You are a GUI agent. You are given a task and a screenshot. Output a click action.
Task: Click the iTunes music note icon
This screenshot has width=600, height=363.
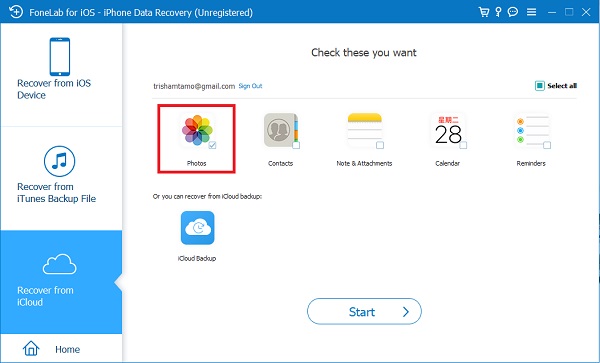point(59,161)
